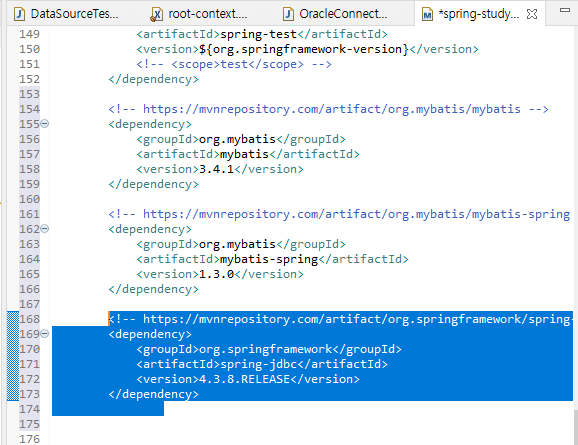Click the selected springframework comment on line 168
Image resolution: width=578 pixels, height=445 pixels.
pos(341,319)
